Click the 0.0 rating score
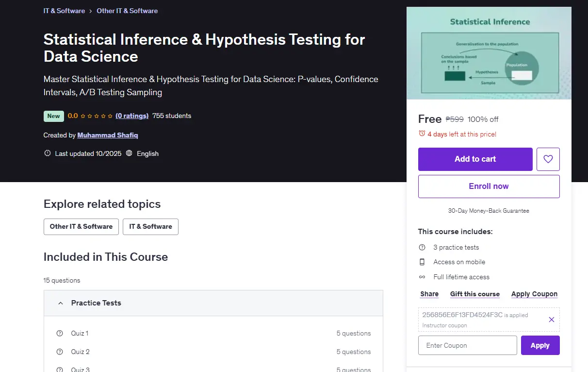Image resolution: width=588 pixels, height=372 pixels. point(73,116)
